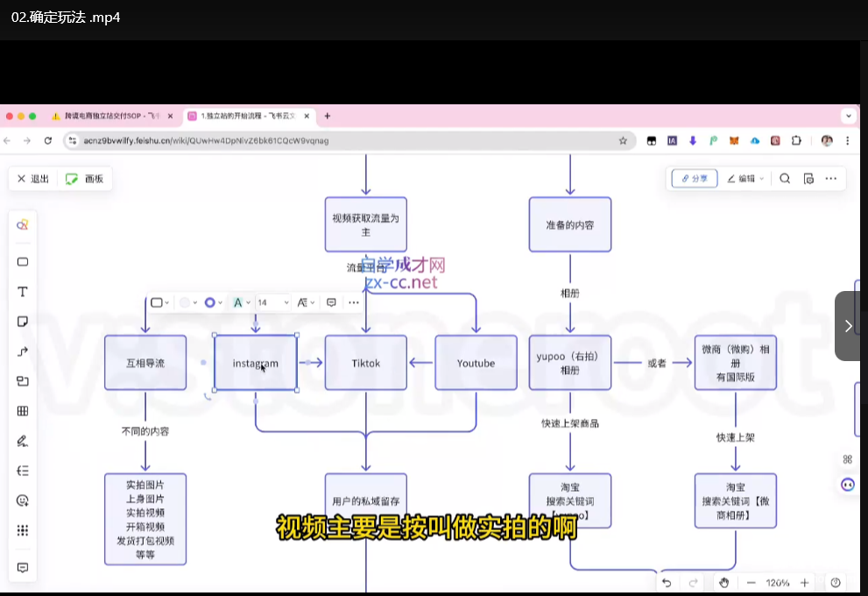Open the border color circle picker
The image size is (868, 596).
[212, 302]
